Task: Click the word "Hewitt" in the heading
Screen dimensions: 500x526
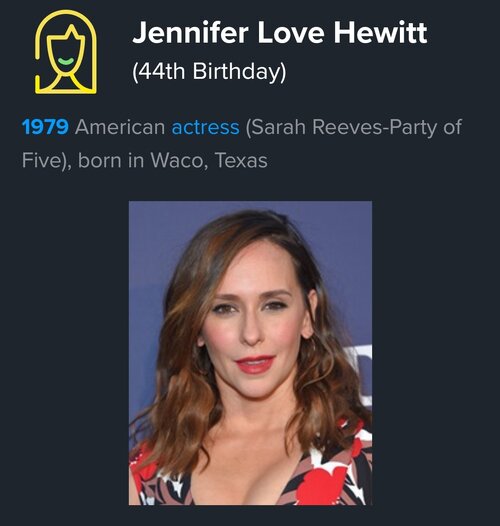Action: coord(380,33)
